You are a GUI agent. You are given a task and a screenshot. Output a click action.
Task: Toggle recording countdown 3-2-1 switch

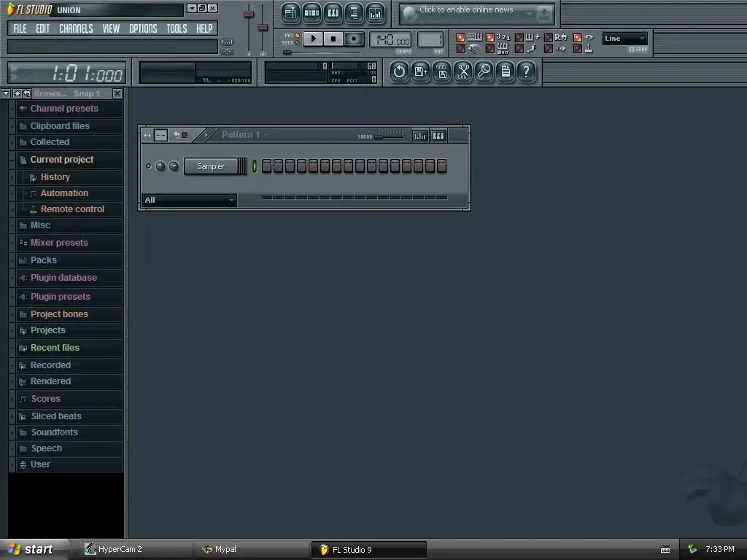489,38
